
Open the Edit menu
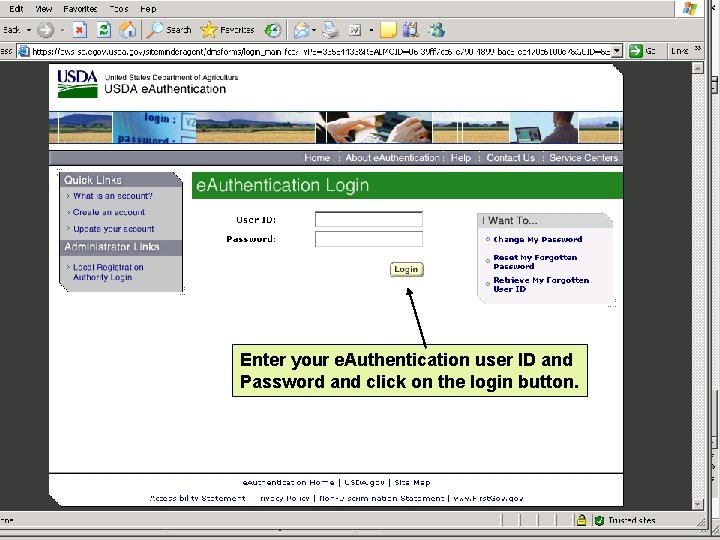(x=16, y=9)
